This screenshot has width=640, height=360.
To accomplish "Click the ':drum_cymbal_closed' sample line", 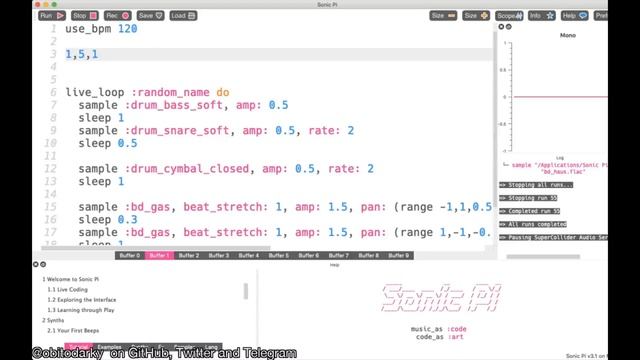I will pos(226,169).
